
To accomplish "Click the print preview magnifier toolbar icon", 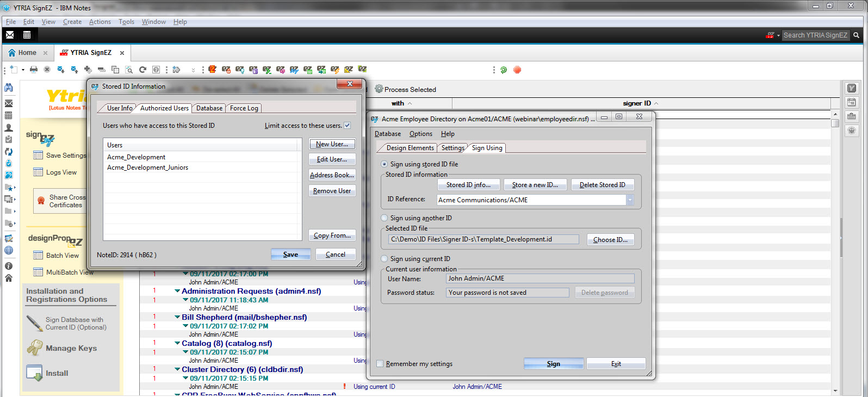I will [129, 70].
